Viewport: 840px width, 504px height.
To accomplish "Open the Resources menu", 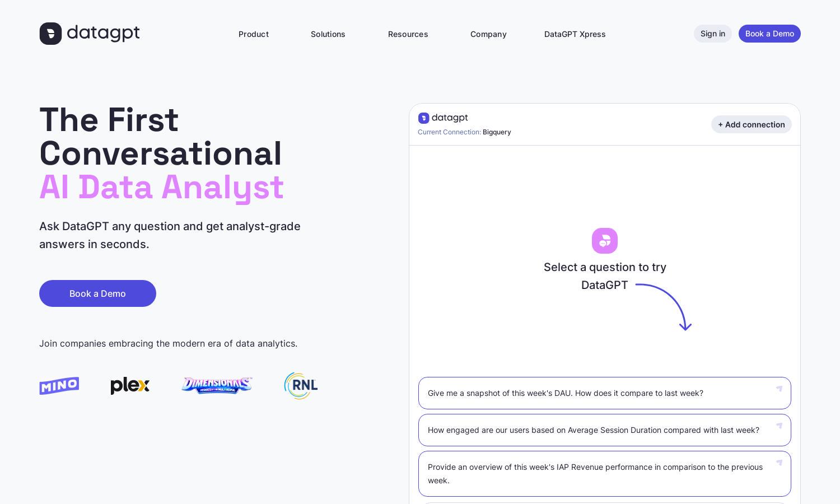I will tap(408, 34).
